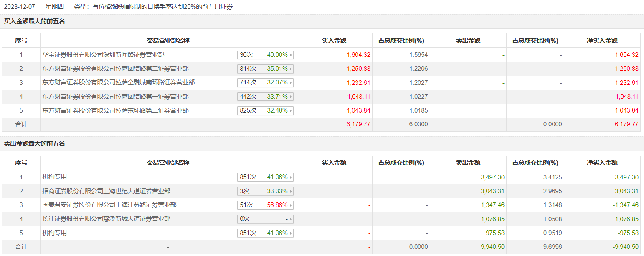Open 东方财富证券拉萨团结路第二证券营业部 link
Viewport: 644px width, 256px height.
[x=115, y=69]
